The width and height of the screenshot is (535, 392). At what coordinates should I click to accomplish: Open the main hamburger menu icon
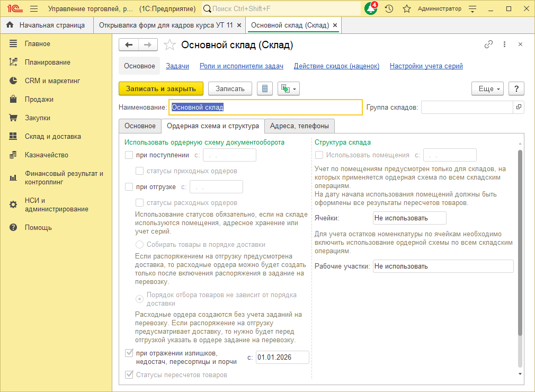(34, 9)
